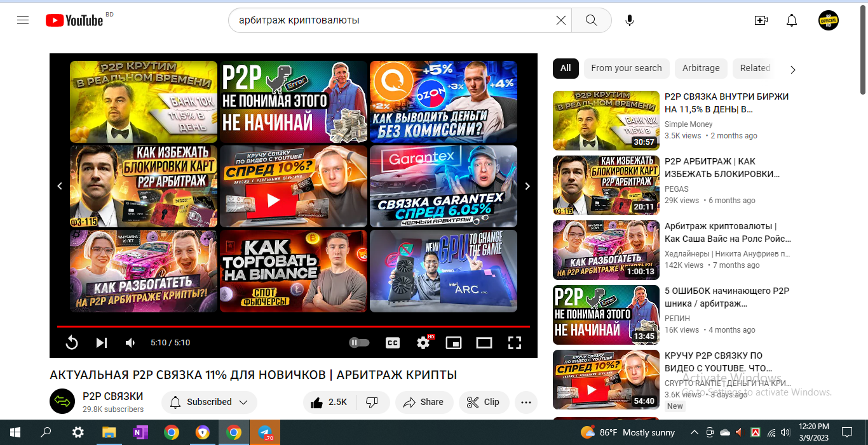Open taskbar search magnifier
This screenshot has width=868, height=445.
46,432
